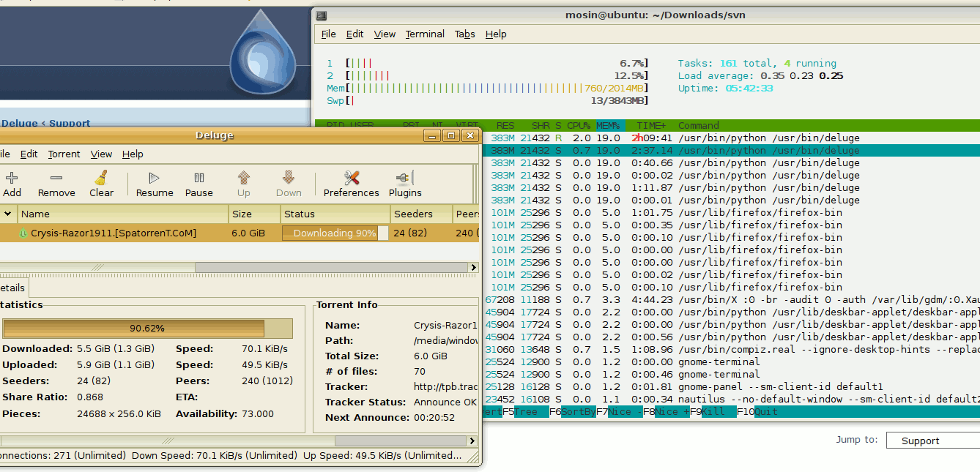The height and width of the screenshot is (472, 980).
Task: Select the nautilus process row in htop
Action: 731,399
